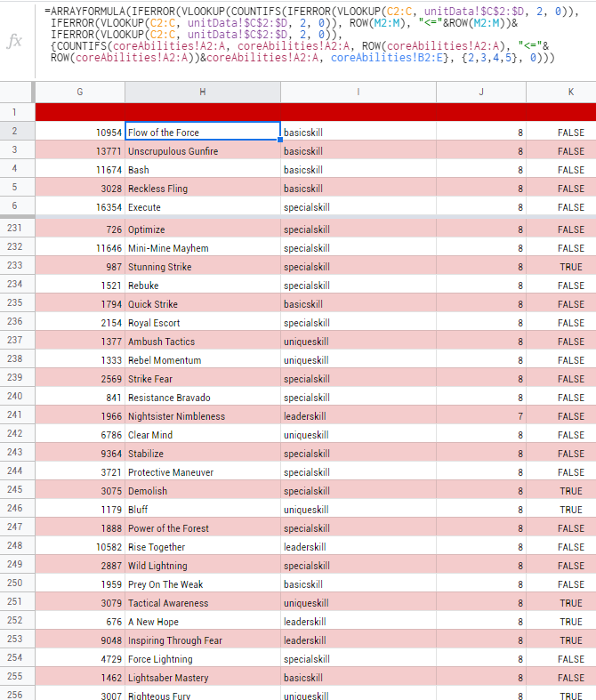596x700 pixels.
Task: Click the value 16354 in column G
Action: (x=109, y=207)
